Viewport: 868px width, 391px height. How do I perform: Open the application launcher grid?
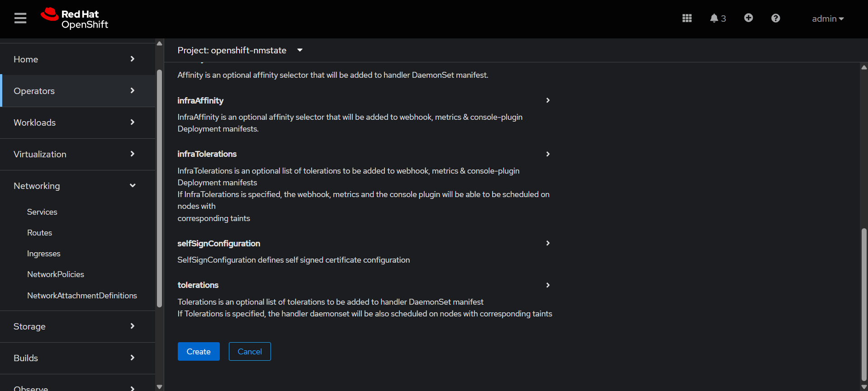point(687,19)
